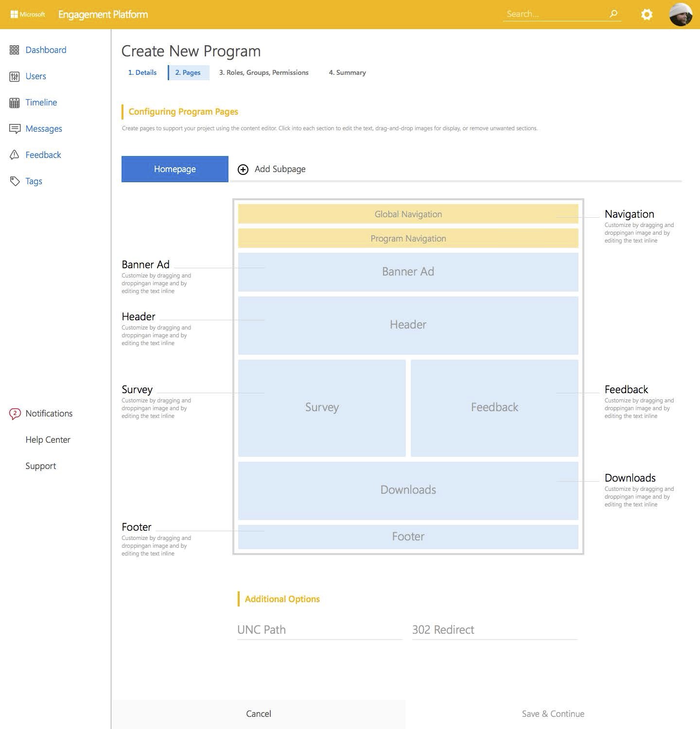Open Help Center link
700x729 pixels.
point(48,440)
